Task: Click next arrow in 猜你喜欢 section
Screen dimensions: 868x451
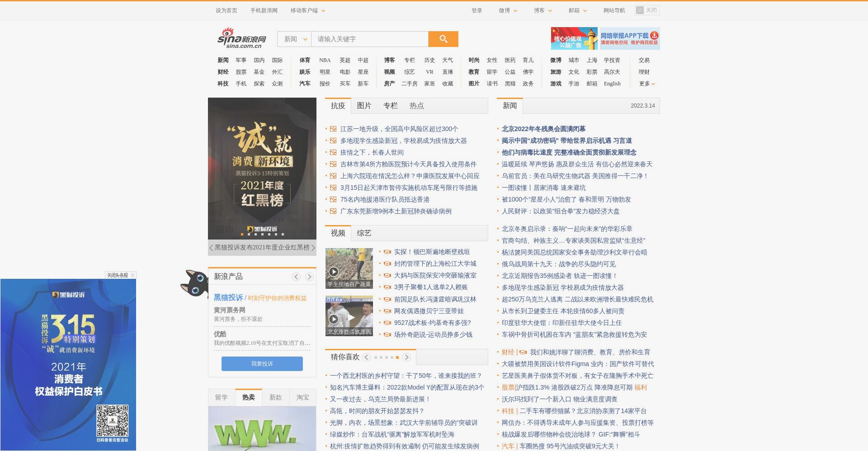Action: pos(406,357)
